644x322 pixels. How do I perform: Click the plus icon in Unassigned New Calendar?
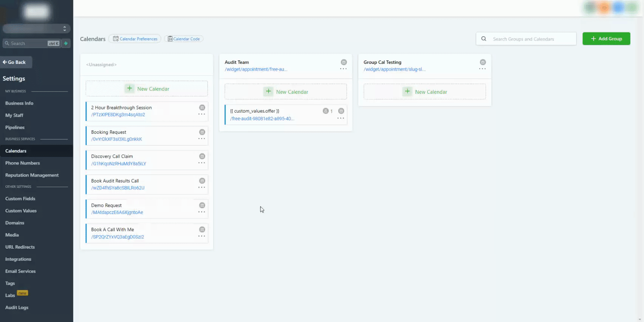(x=130, y=88)
